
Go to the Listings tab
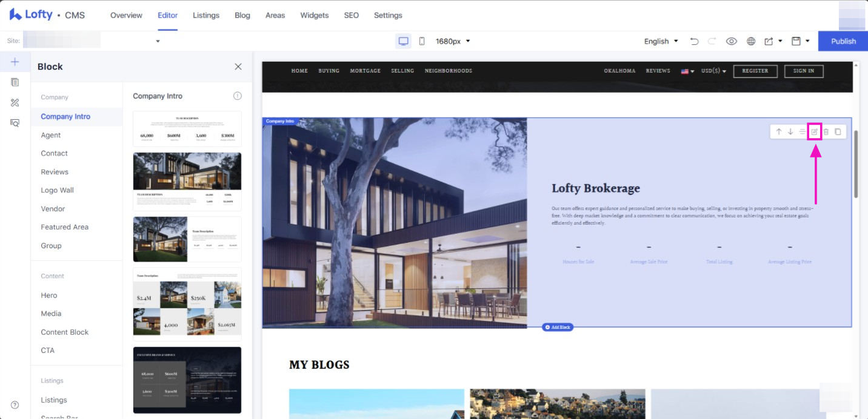click(206, 15)
